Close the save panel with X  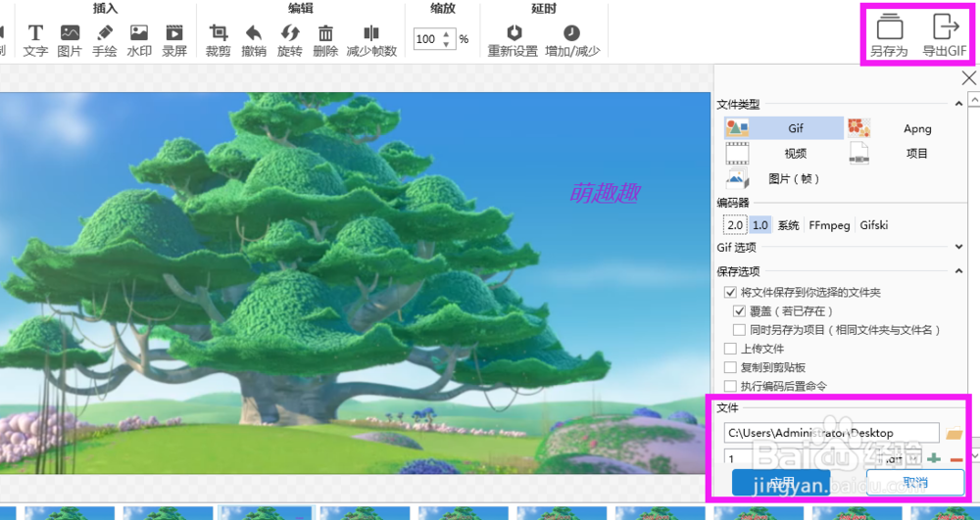[x=969, y=78]
